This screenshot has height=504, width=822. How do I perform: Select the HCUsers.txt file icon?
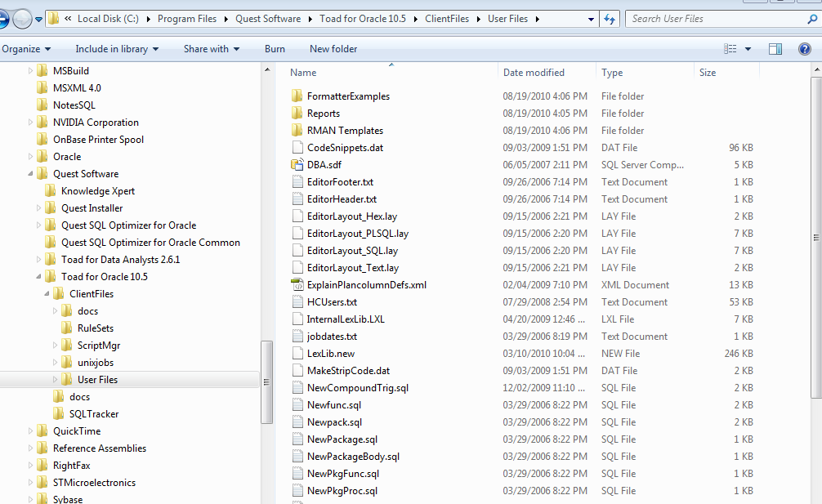click(x=297, y=301)
